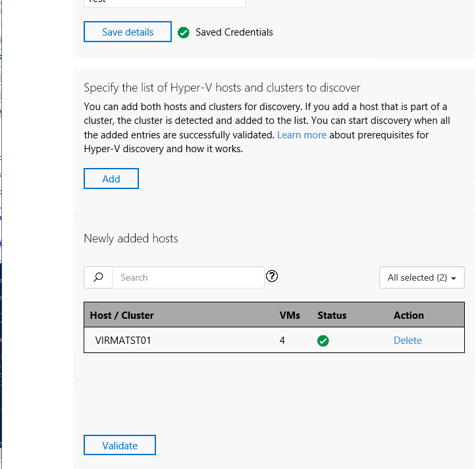
Task: Click the VMs column header
Action: pos(290,316)
